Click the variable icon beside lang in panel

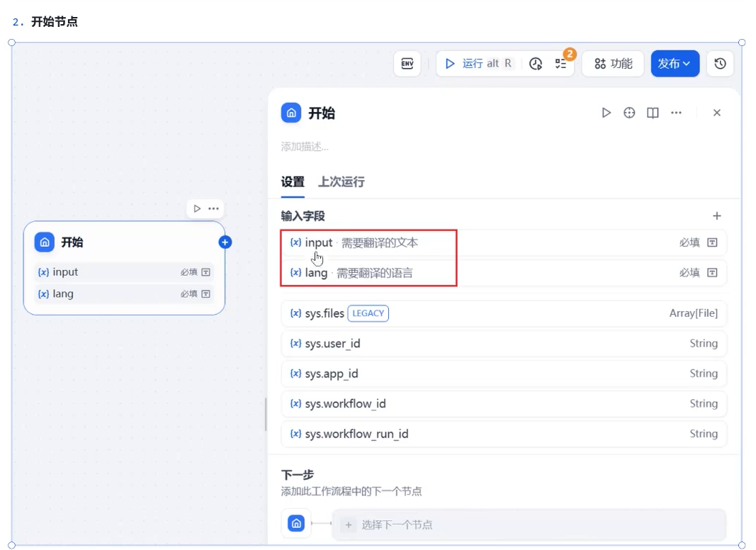point(295,273)
